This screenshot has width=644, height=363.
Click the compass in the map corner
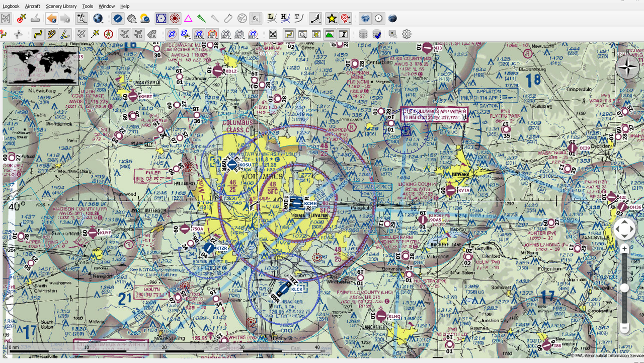[x=628, y=67]
